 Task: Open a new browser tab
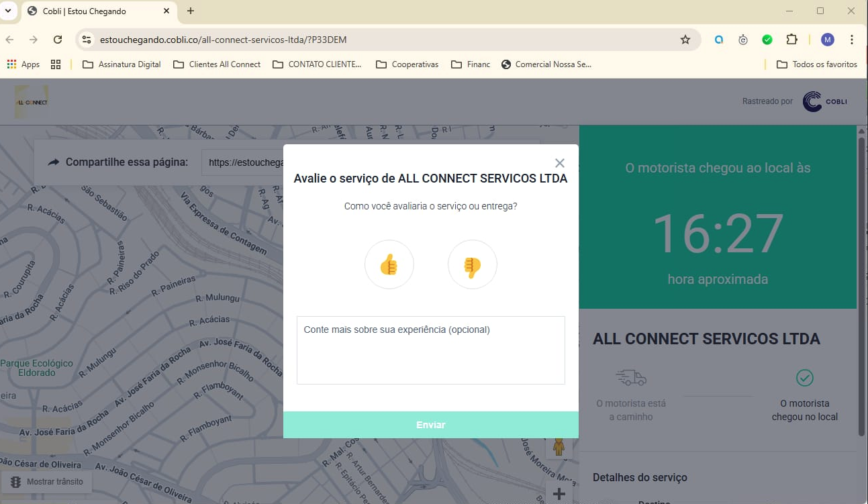(x=191, y=11)
